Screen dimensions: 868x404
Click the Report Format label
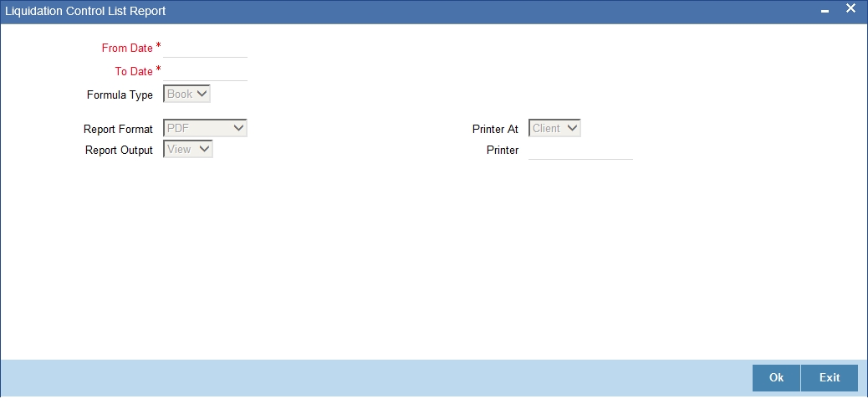118,129
